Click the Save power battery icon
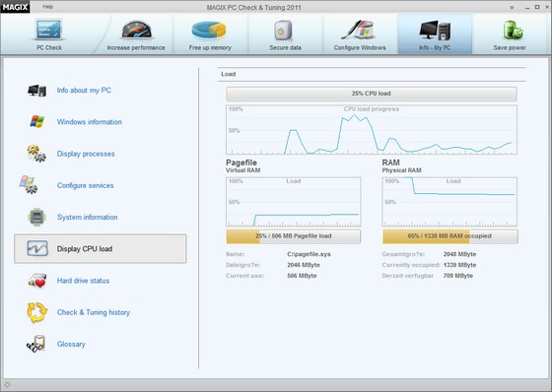The image size is (552, 392). tap(513, 30)
